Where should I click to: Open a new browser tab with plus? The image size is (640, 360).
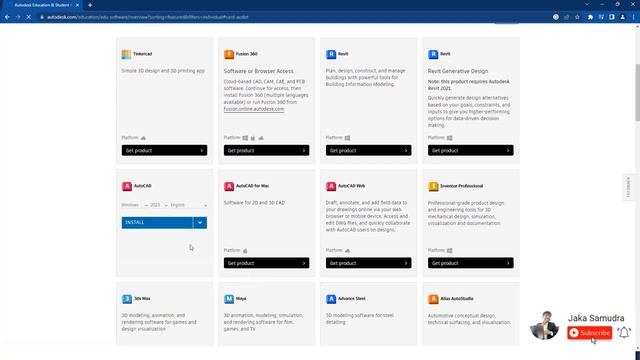(x=90, y=5)
